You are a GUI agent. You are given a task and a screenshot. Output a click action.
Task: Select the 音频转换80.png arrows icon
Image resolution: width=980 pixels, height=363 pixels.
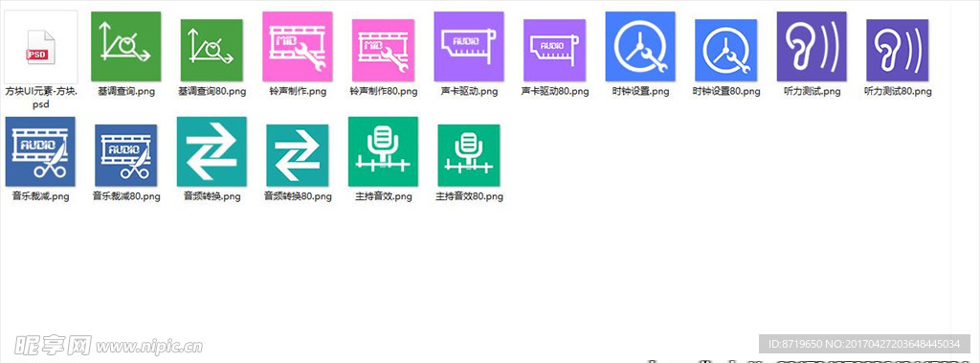tap(297, 155)
